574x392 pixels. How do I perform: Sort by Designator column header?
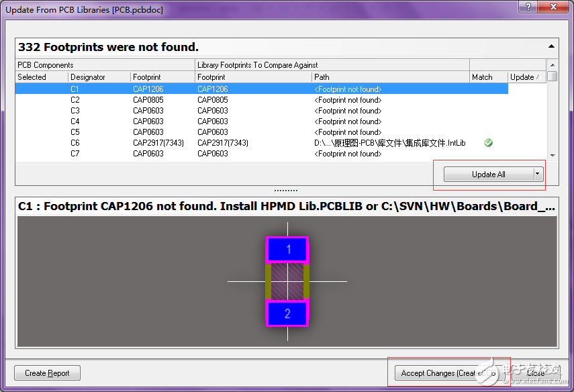(99, 77)
